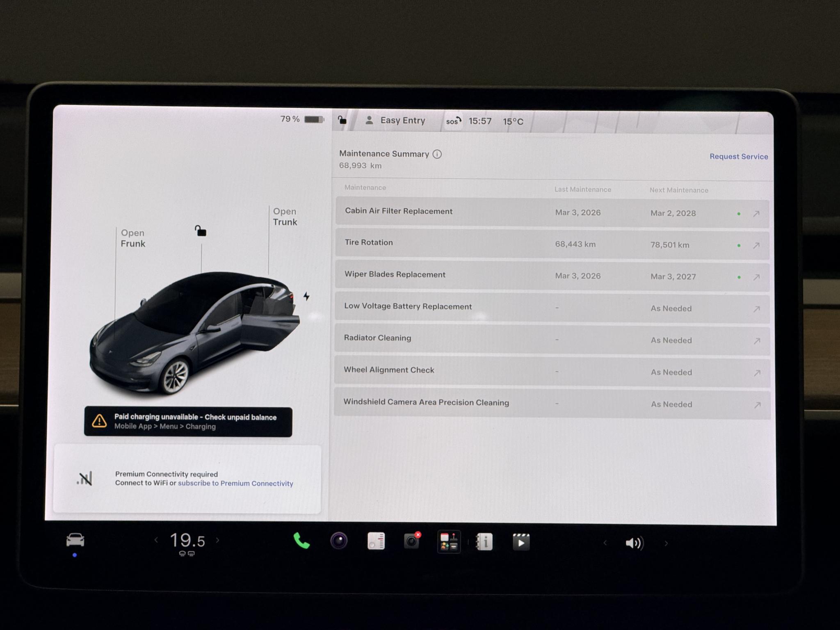840x630 pixels.
Task: Open Radiator Cleaning details arrow
Action: (x=757, y=341)
